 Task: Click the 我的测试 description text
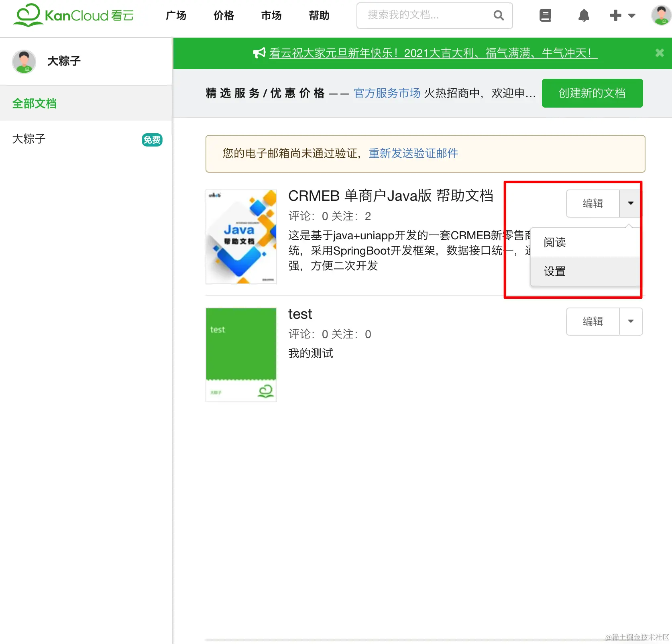point(311,353)
